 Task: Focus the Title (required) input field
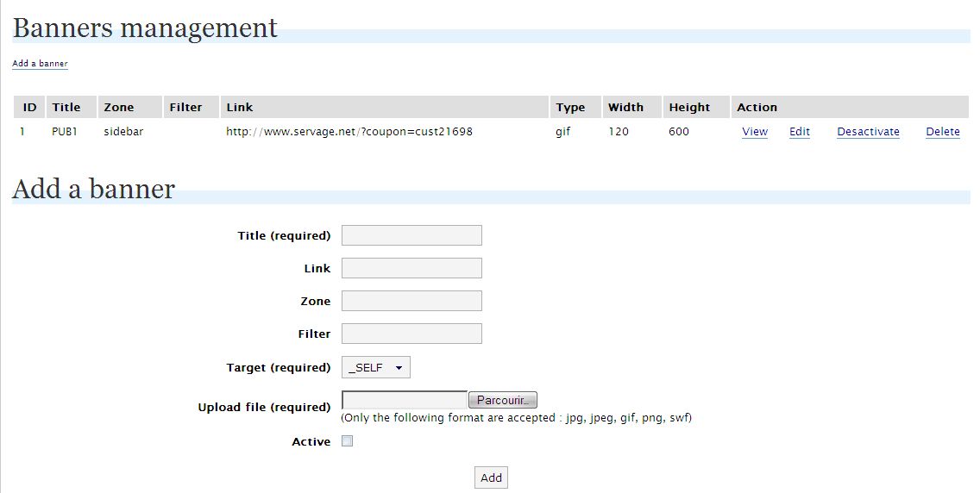click(x=411, y=235)
